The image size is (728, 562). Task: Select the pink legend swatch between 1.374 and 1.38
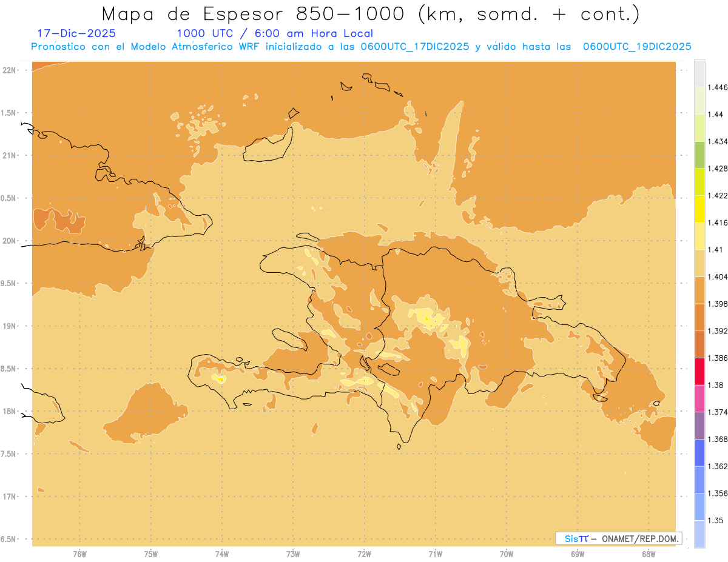pos(699,398)
